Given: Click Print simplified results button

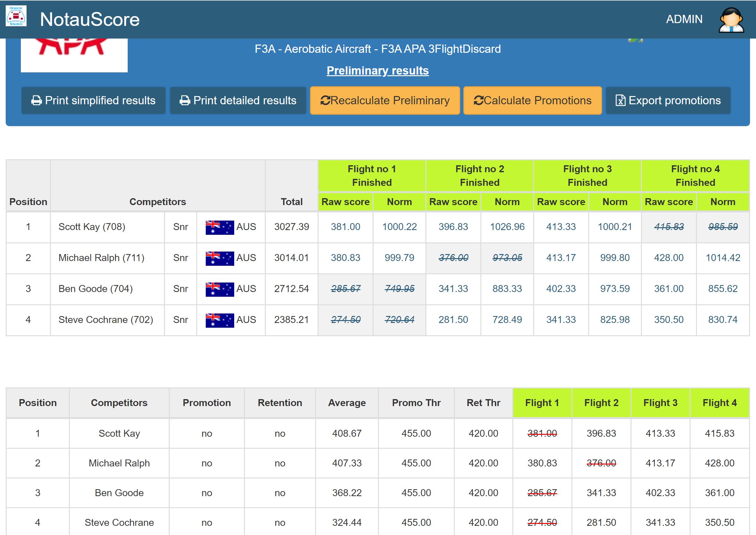Looking at the screenshot, I should pyautogui.click(x=93, y=100).
